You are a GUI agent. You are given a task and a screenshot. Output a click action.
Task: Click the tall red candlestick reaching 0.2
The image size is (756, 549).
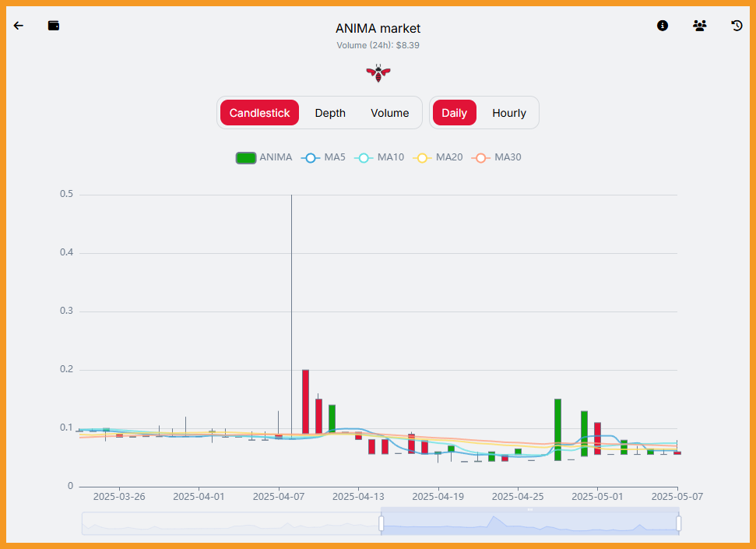coord(305,402)
